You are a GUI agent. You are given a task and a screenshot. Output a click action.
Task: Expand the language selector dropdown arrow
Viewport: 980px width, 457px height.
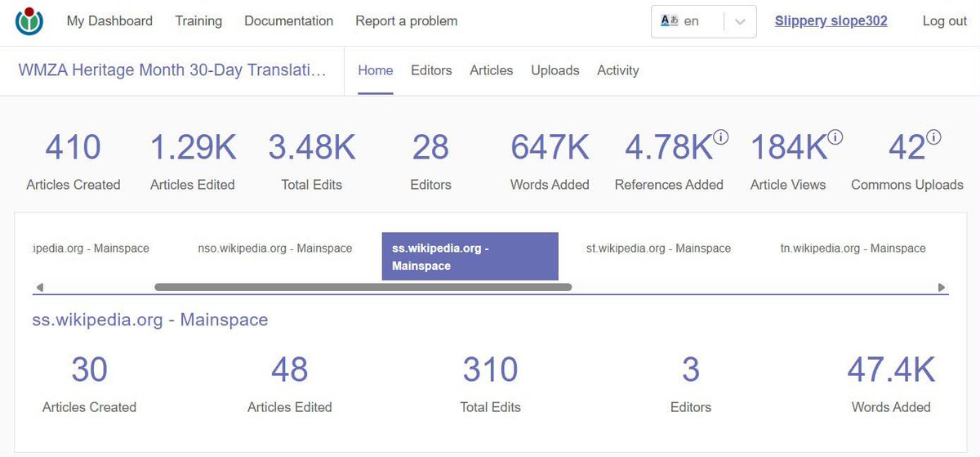coord(740,22)
